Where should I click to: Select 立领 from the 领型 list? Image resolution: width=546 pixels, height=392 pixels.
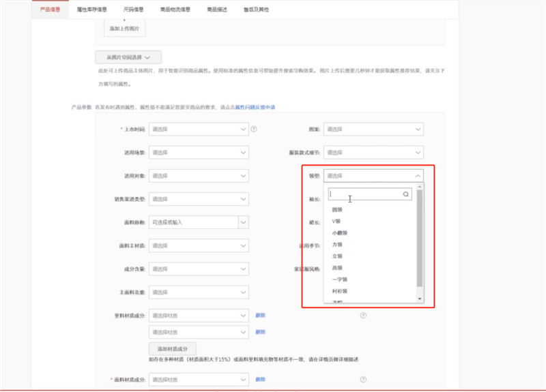point(337,256)
